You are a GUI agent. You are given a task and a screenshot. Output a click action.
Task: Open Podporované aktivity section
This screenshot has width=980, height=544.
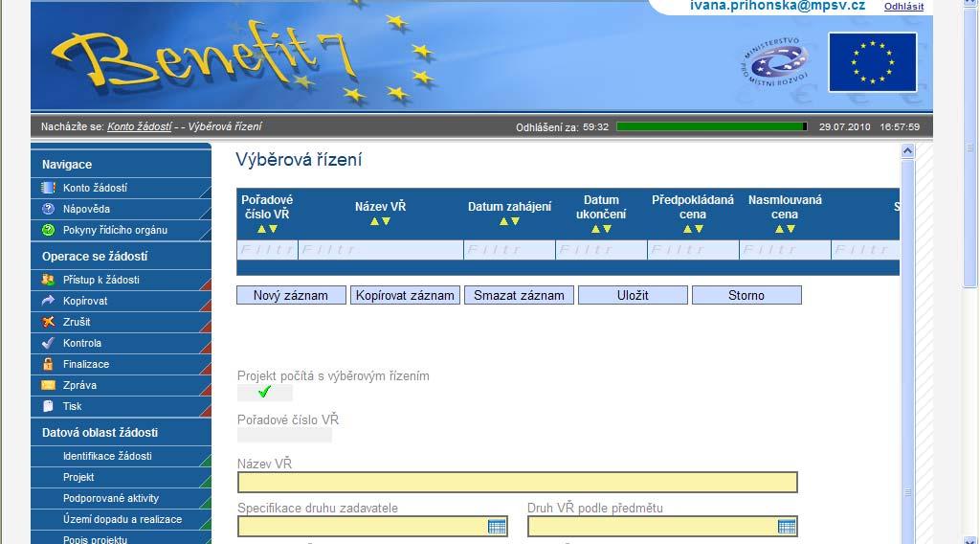[111, 498]
